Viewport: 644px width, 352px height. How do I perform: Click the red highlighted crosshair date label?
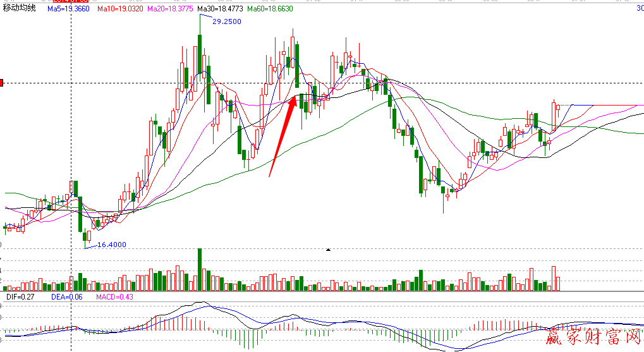(71, 2)
